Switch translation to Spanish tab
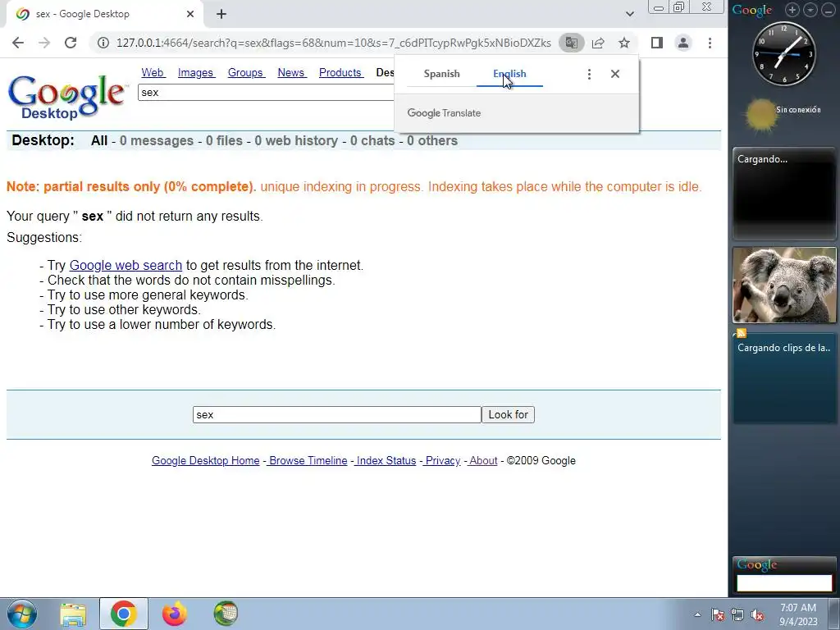Screen dimensions: 840x630 (441, 74)
